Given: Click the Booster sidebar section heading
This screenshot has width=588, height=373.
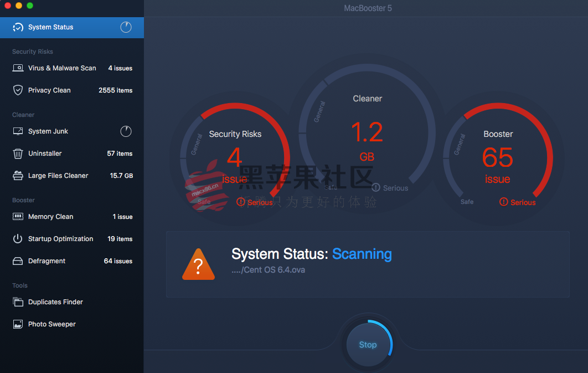Looking at the screenshot, I should point(23,200).
